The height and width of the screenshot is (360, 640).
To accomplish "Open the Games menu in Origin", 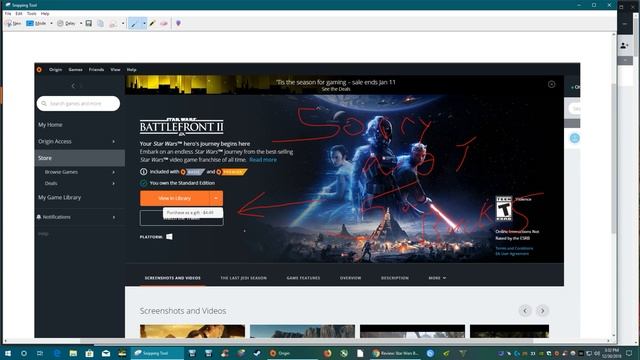I will (76, 70).
